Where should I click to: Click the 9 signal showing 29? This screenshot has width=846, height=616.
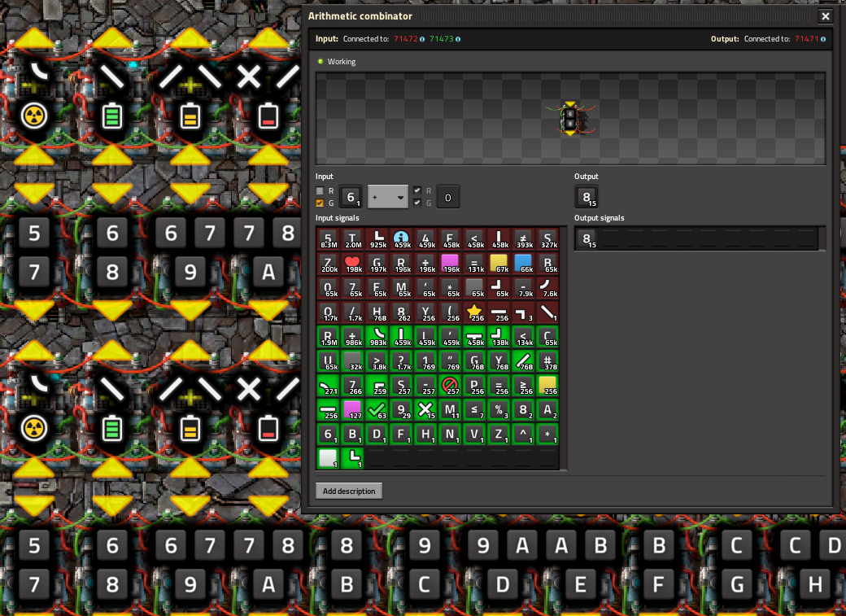coord(401,410)
